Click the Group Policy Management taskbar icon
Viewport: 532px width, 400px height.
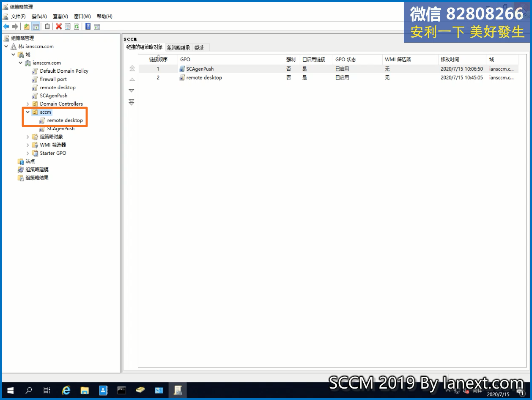point(178,390)
